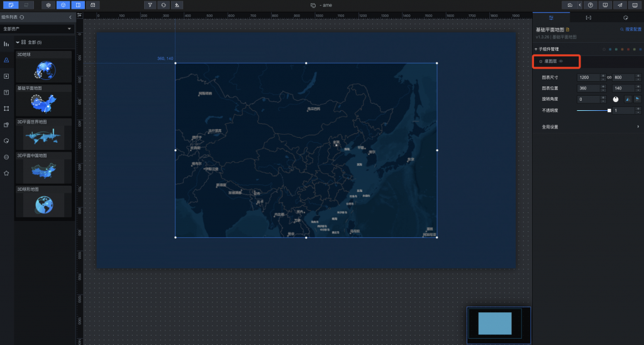The width and height of the screenshot is (644, 345).
Task: Switch to the interaction tab
Action: [626, 18]
